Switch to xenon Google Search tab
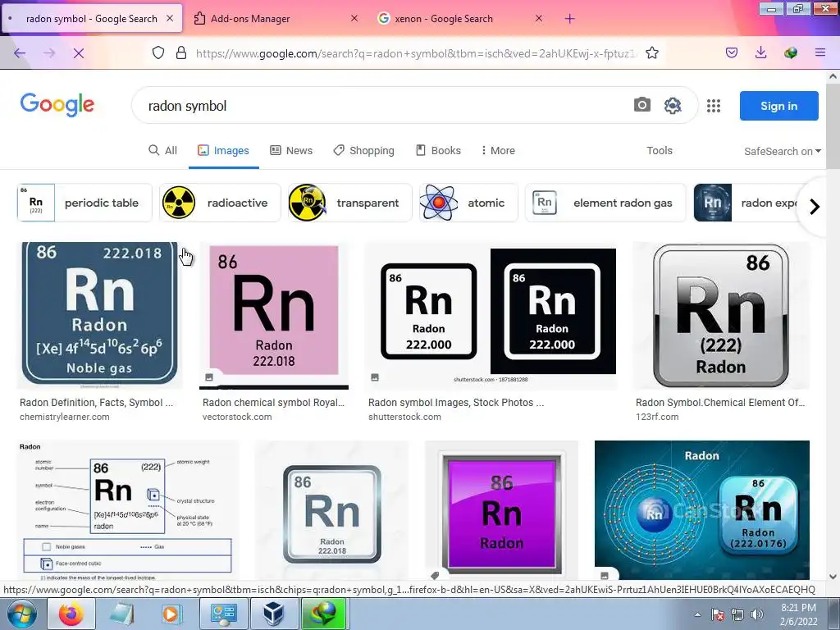This screenshot has width=840, height=630. [461, 19]
